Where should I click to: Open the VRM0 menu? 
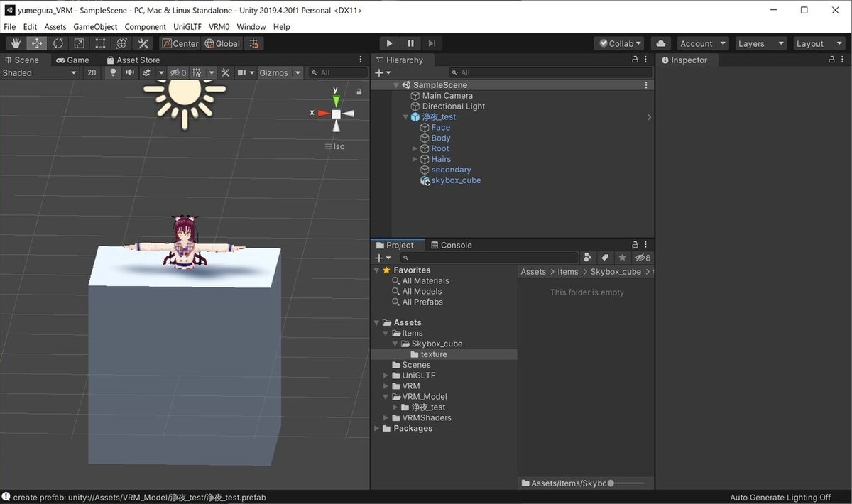219,26
